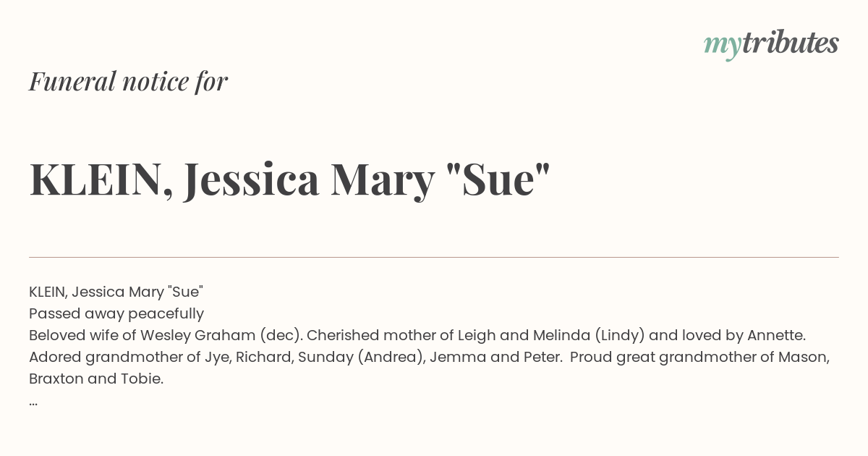
Task: Click "Braxton and Tobie" line
Action: tap(95, 379)
